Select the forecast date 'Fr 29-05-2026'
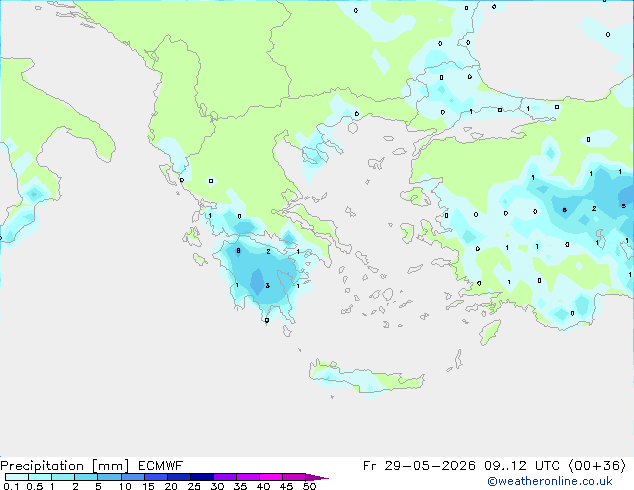Viewport: 634px width, 490px height. coord(419,466)
